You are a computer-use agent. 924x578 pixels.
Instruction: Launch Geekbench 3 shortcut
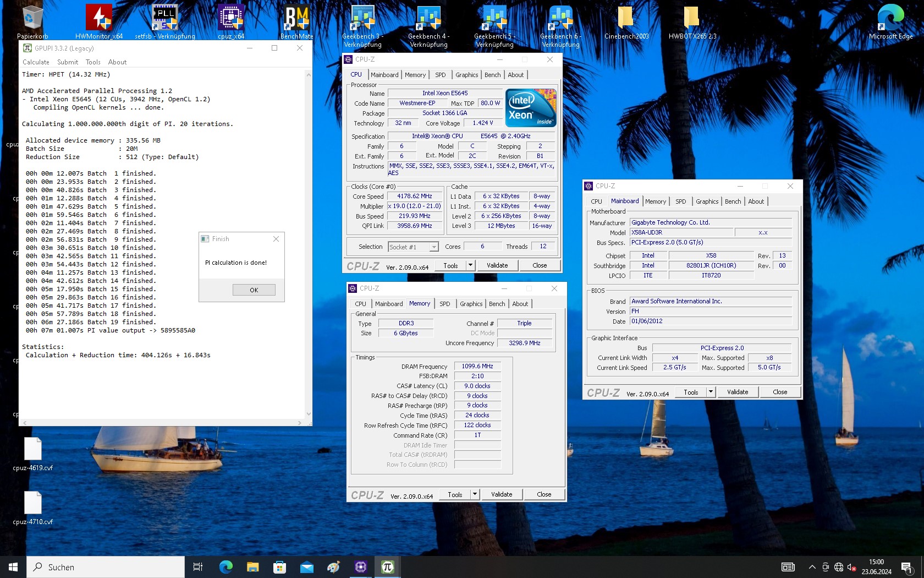(363, 26)
